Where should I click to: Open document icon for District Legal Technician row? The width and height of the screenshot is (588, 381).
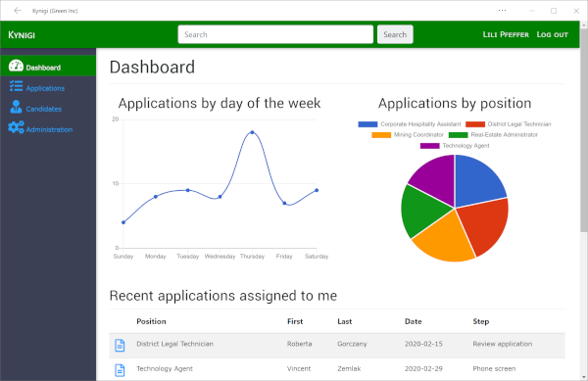120,345
